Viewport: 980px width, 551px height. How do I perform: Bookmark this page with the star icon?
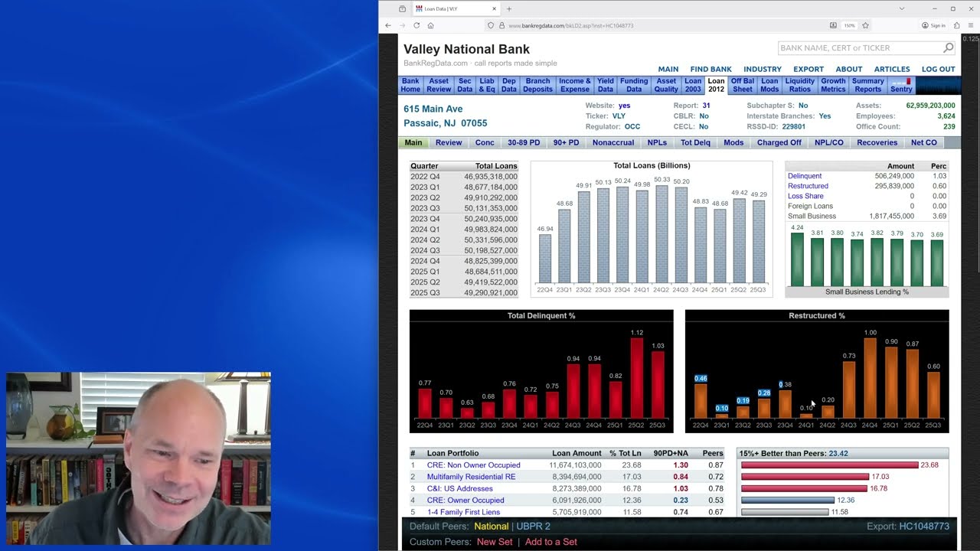[x=865, y=25]
